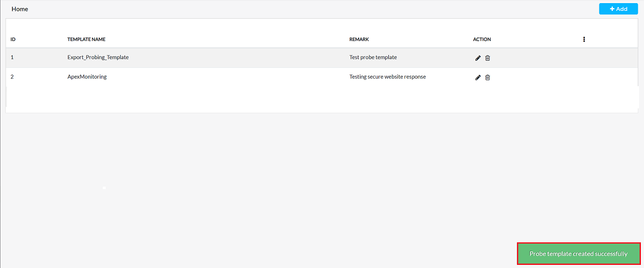Viewport: 644px width, 268px height.
Task: Sort by the Template Name column header
Action: tap(86, 39)
